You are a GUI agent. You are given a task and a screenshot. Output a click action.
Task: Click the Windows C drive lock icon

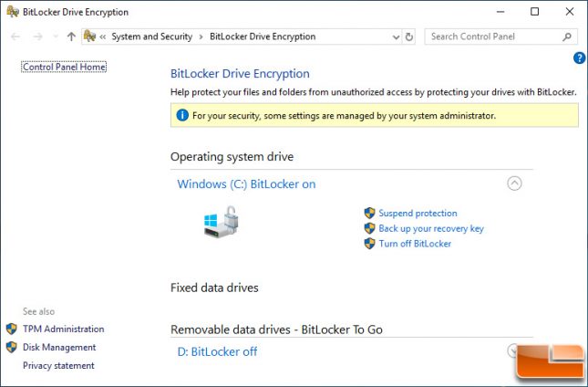[x=222, y=222]
